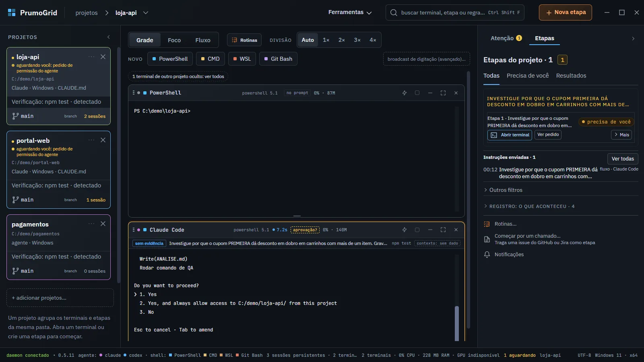Focus the buscar terminal, etapa ou regra search field
The image size is (644, 362).
click(455, 12)
